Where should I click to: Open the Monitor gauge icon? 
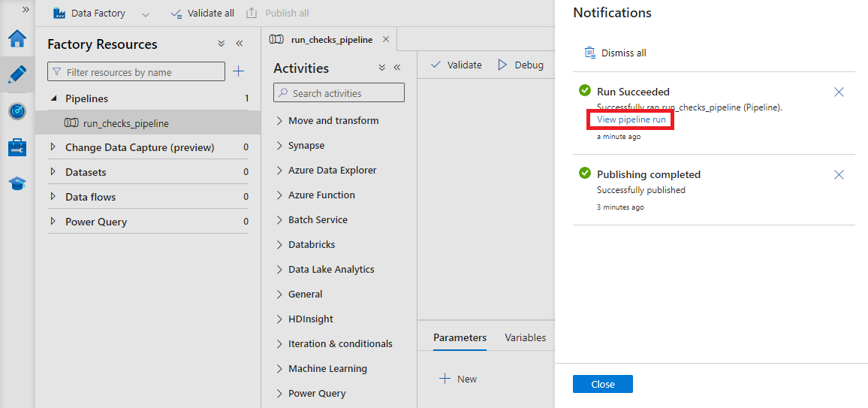(x=17, y=111)
